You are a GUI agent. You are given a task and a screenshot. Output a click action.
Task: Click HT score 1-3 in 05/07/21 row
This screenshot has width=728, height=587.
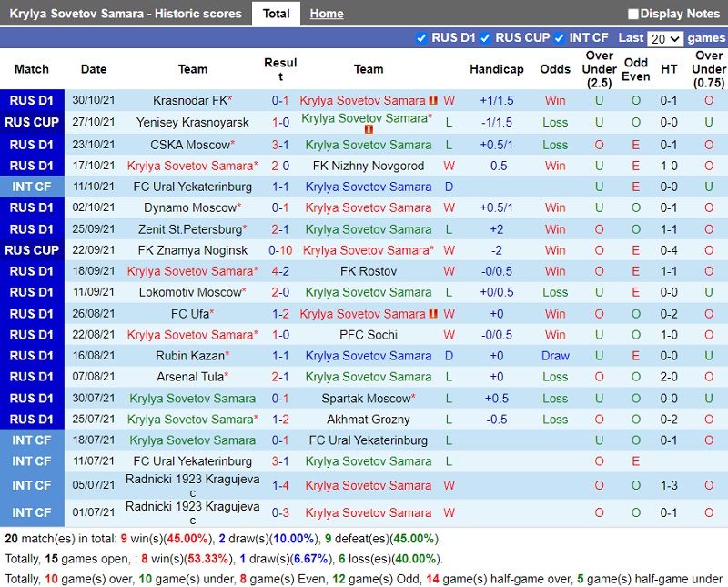pos(669,485)
